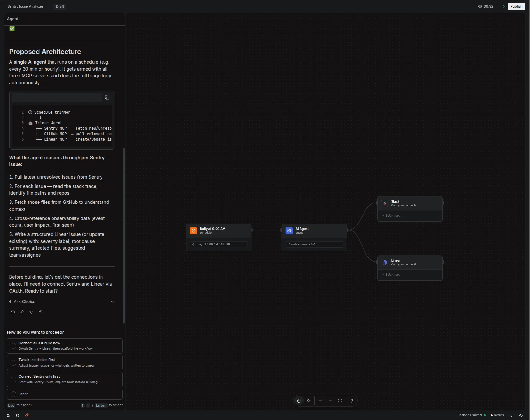This screenshot has height=420, width=530.
Task: Open settings via the gear icon
Action: (18, 416)
